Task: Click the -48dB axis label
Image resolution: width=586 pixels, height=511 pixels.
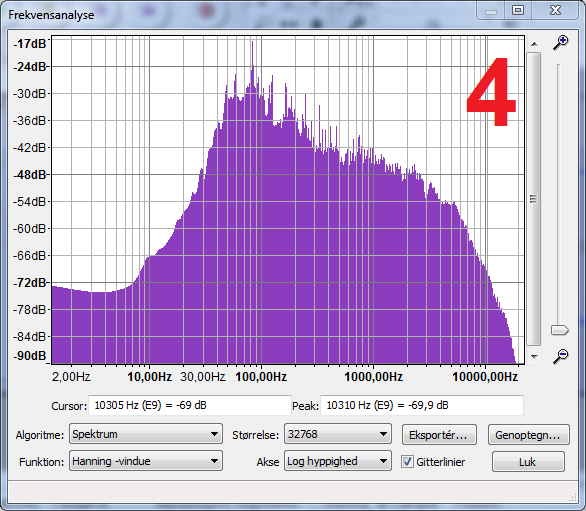Action: [30, 175]
